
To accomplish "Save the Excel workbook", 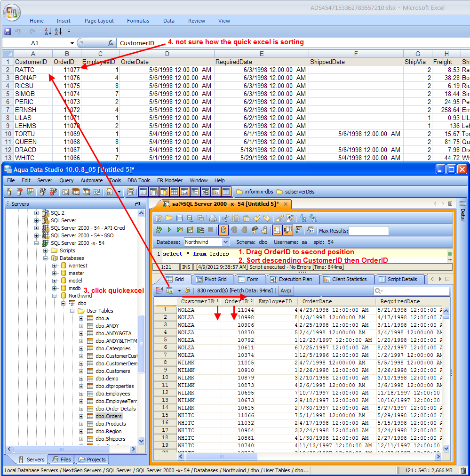I will click(x=8, y=31).
